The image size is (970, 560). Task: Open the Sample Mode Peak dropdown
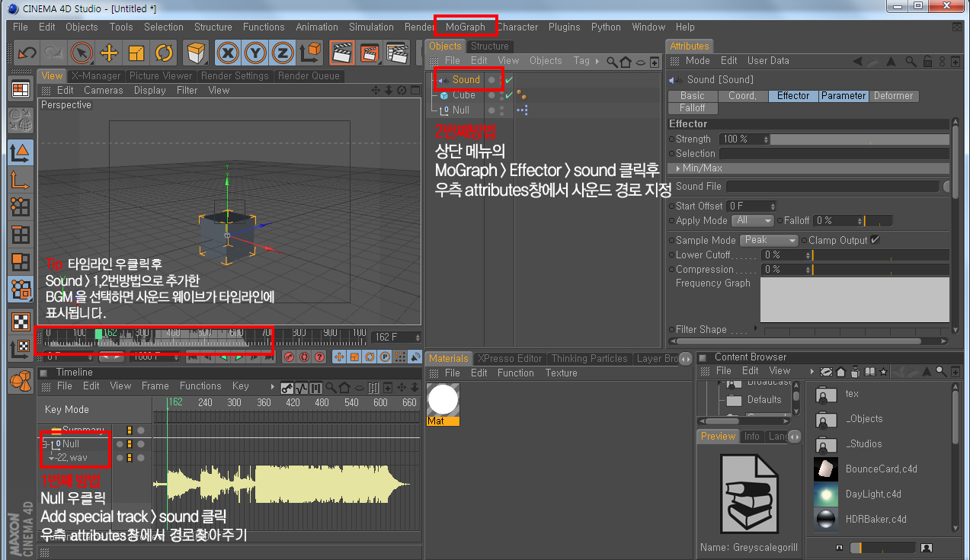[769, 241]
